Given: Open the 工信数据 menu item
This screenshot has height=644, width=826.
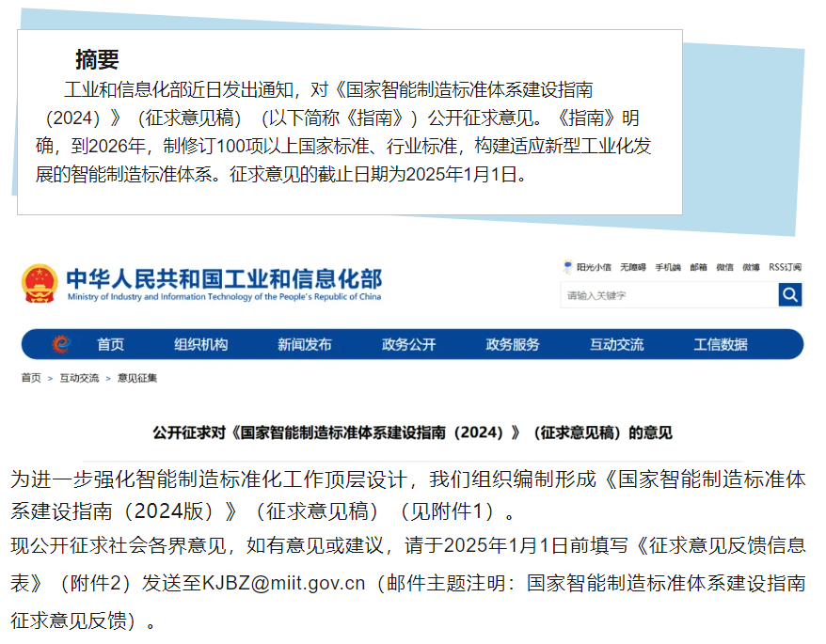Looking at the screenshot, I should pyautogui.click(x=721, y=345).
